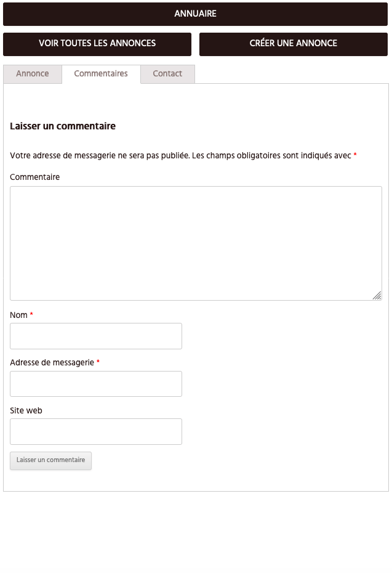Image resolution: width=392 pixels, height=573 pixels.
Task: Click the Adresse de messagerie label text
Action: point(52,363)
